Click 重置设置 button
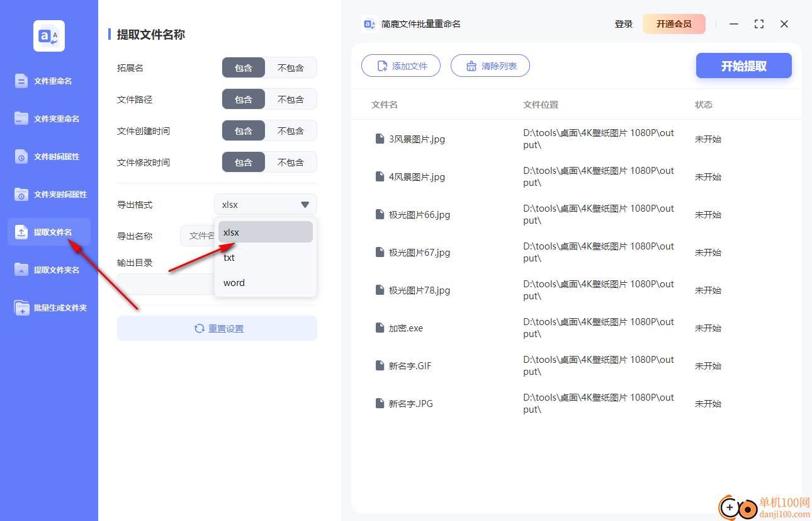 pyautogui.click(x=217, y=328)
